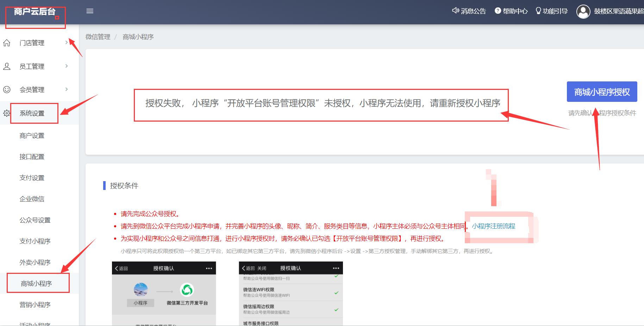Expand the 员工管理 chevron
644x326 pixels.
pos(67,66)
